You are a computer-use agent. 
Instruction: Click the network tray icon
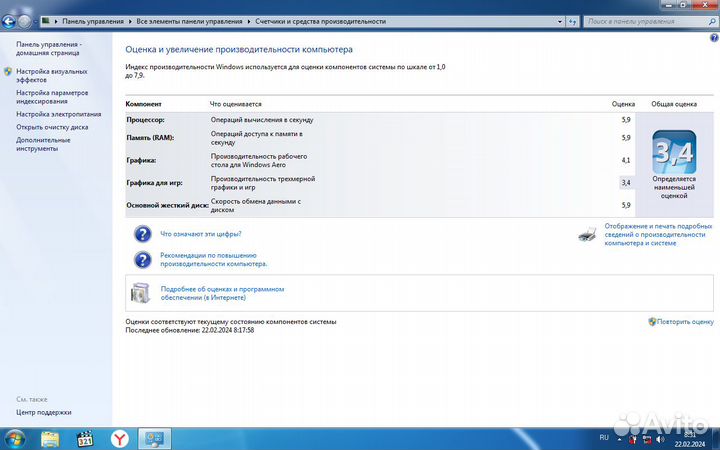(x=647, y=439)
